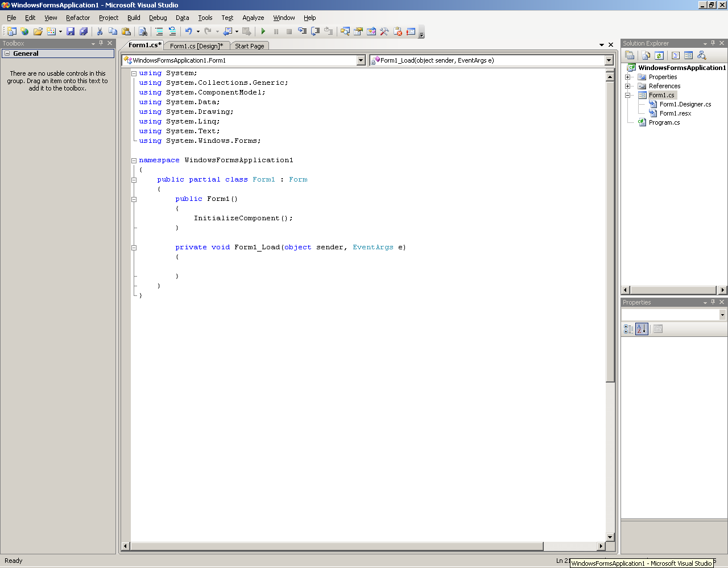This screenshot has width=728, height=568.
Task: Click the Toolbox icon in the main toolbar
Action: pos(384,31)
